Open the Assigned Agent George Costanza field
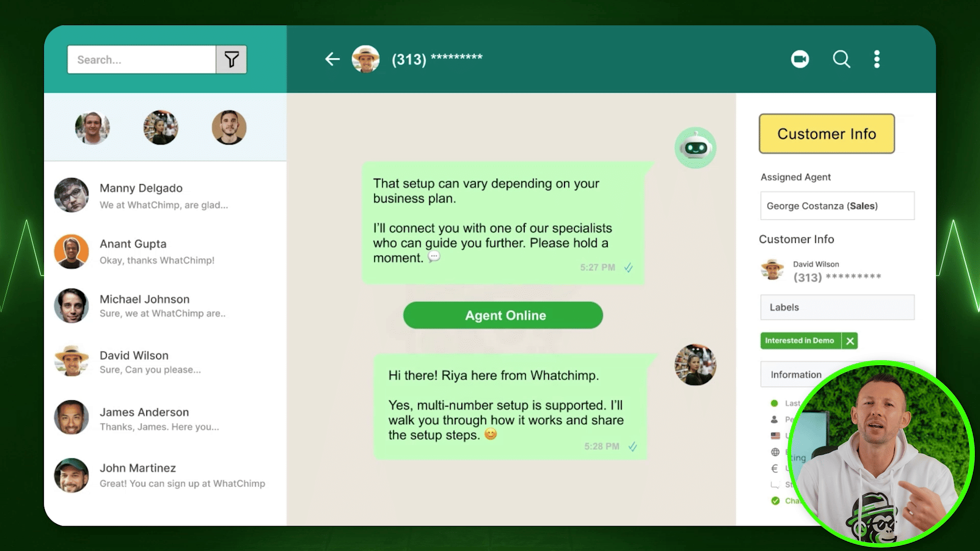The image size is (980, 551). click(837, 206)
